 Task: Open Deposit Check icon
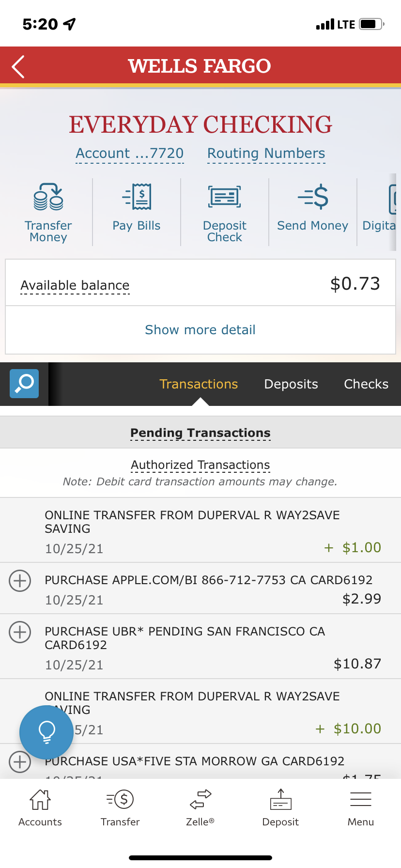pyautogui.click(x=225, y=197)
